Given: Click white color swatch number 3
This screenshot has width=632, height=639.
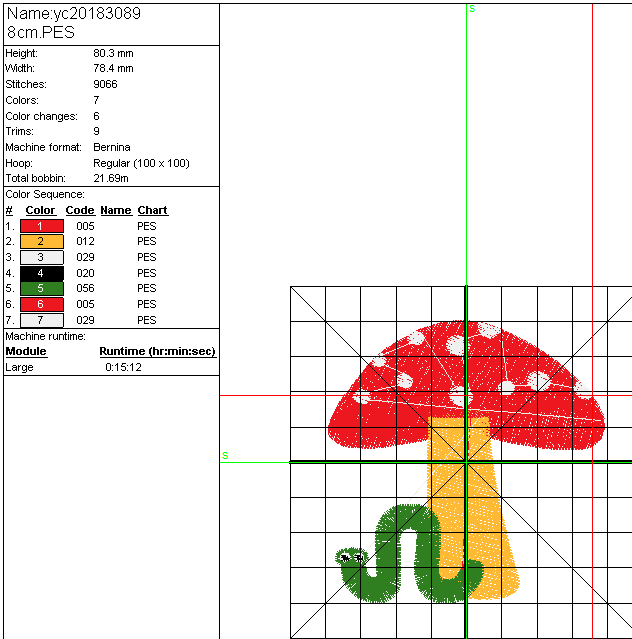Looking at the screenshot, I should tap(42, 257).
